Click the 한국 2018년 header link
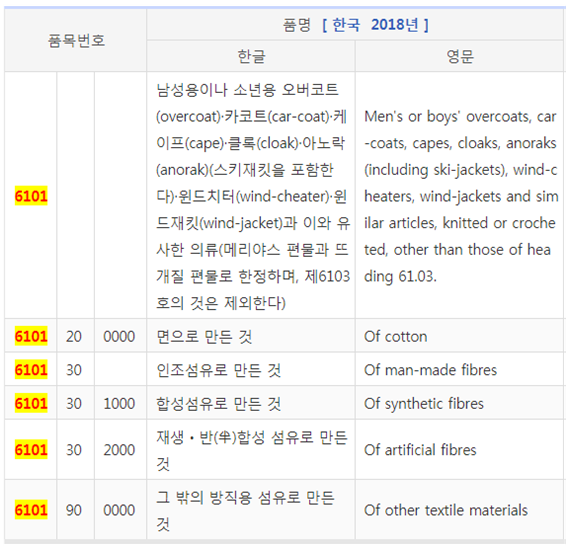 point(375,25)
